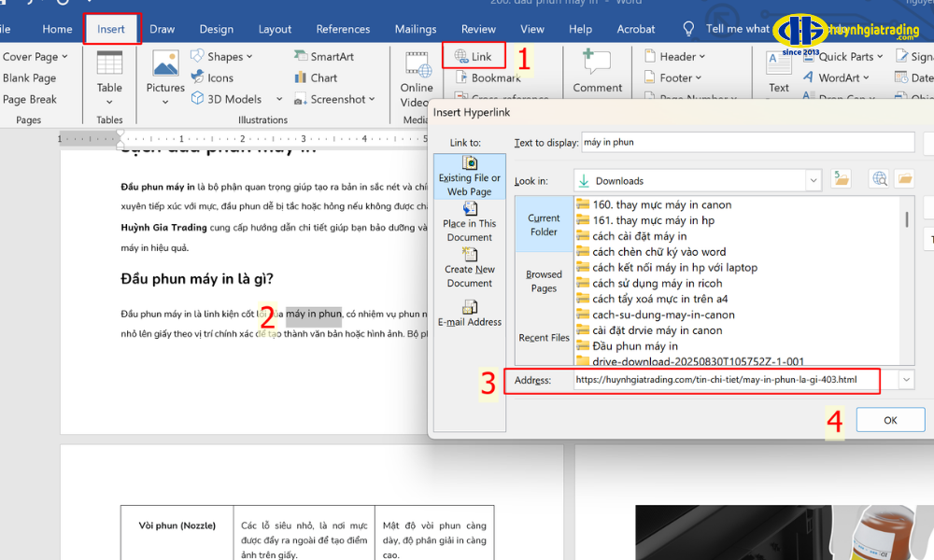Image resolution: width=934 pixels, height=560 pixels.
Task: Click the Text Box icon
Action: pyautogui.click(x=779, y=63)
